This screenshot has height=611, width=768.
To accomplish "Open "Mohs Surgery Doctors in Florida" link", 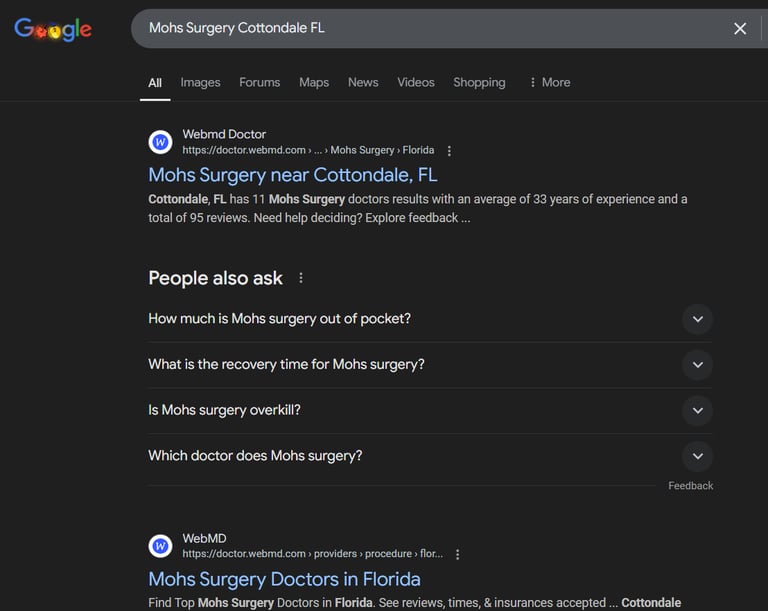I will pos(284,579).
